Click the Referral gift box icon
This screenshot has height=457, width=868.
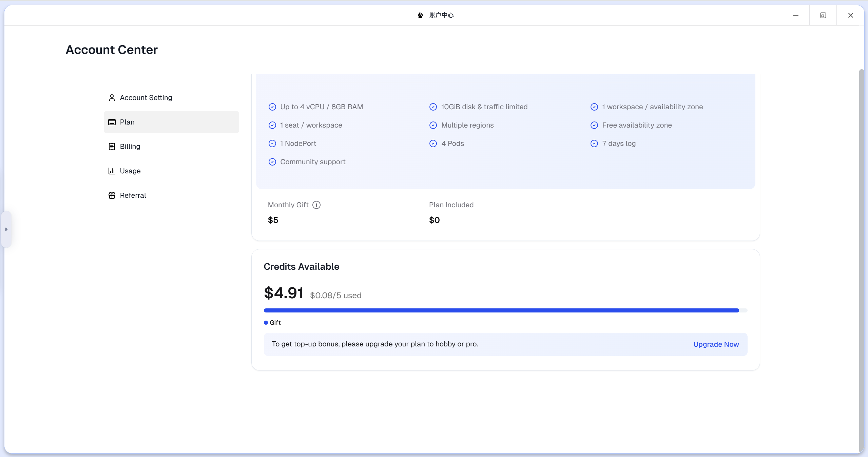click(112, 195)
